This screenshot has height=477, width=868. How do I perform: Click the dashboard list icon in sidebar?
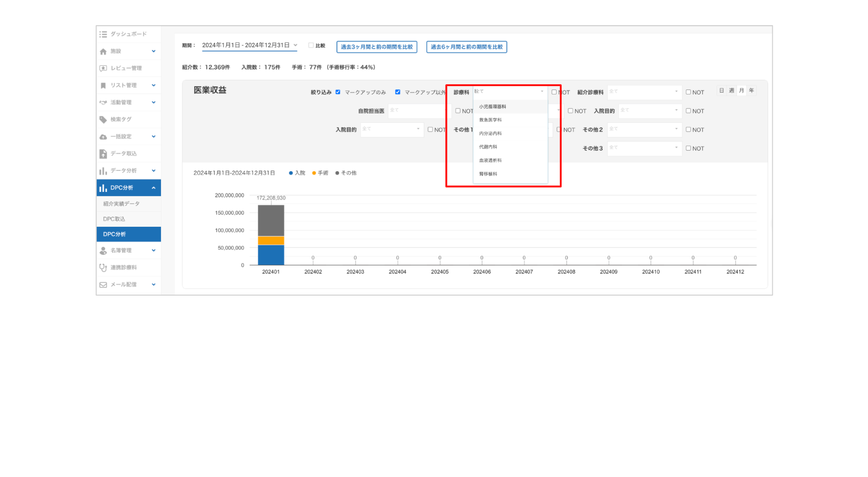click(103, 34)
